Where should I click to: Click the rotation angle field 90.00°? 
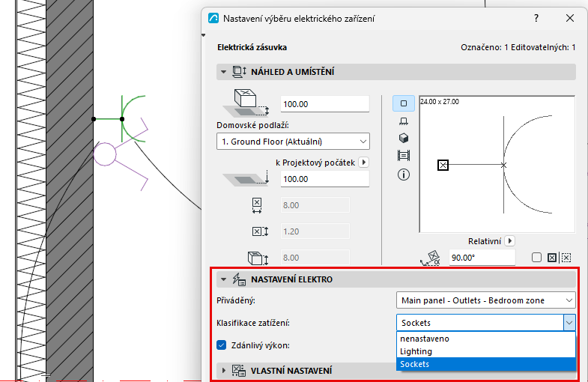click(x=482, y=258)
